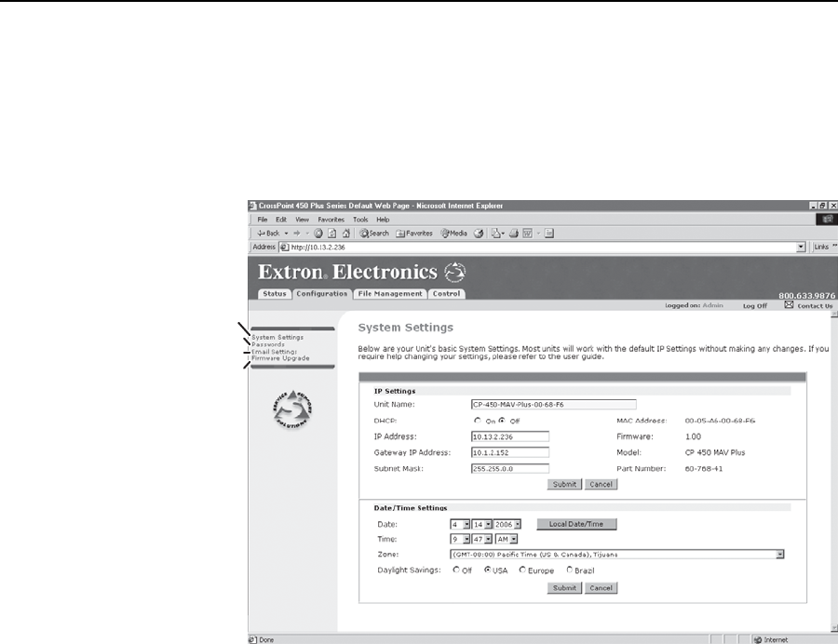Click the Edit with Word icon
Screen dimensions: 838x644
[528, 234]
